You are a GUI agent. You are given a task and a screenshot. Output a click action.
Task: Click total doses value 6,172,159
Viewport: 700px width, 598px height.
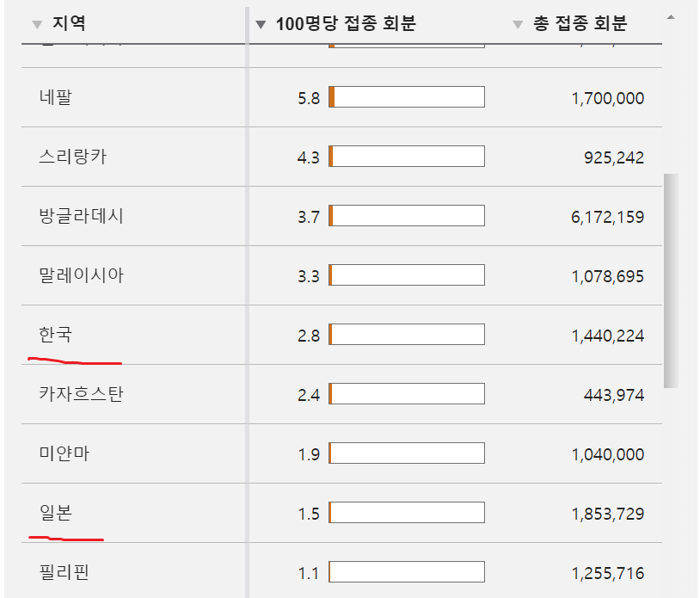608,217
